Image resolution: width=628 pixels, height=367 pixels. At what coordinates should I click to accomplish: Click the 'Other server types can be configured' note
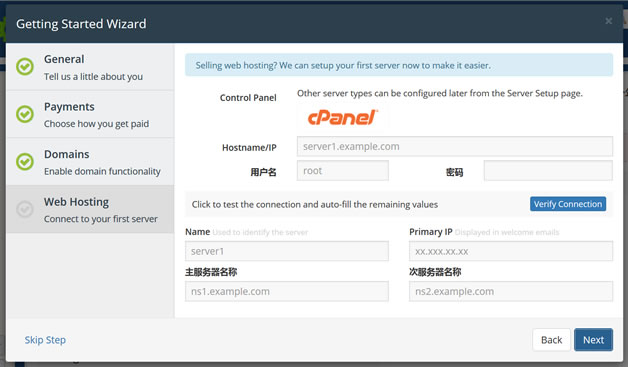(x=440, y=93)
